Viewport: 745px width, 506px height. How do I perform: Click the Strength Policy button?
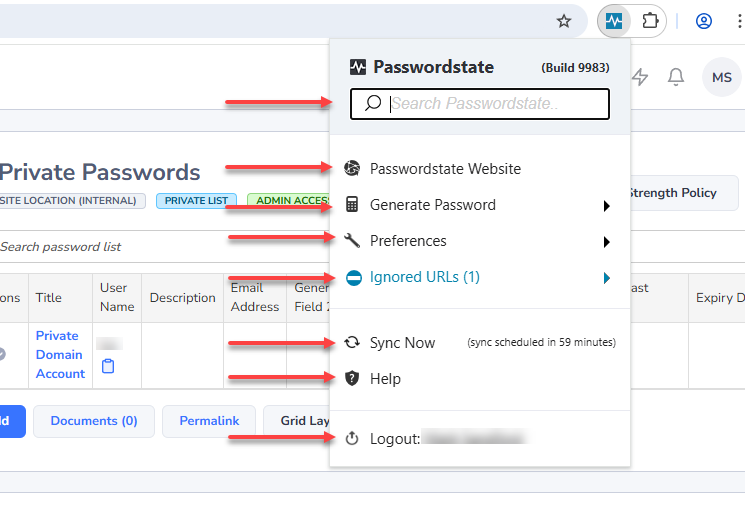point(684,193)
